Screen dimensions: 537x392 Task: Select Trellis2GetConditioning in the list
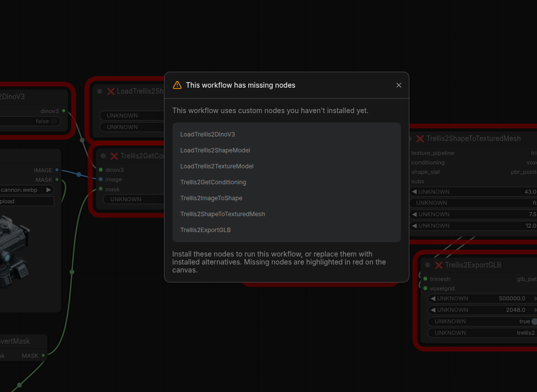213,182
